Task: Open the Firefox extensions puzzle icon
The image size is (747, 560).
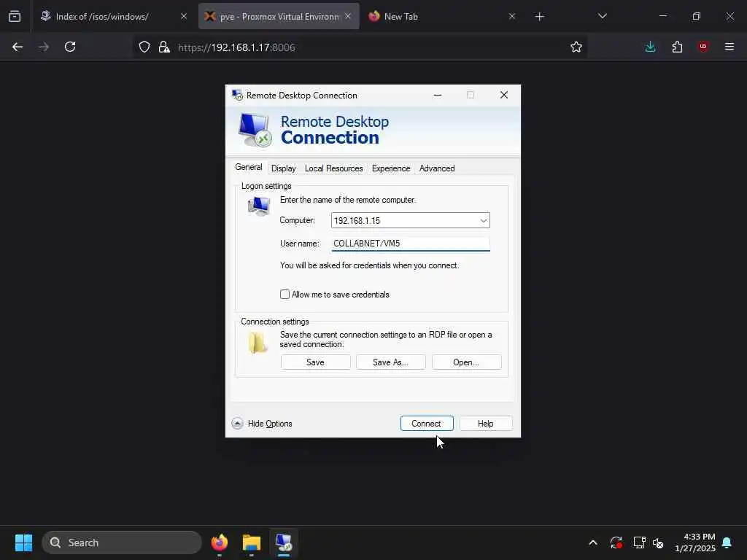Action: pos(677,47)
